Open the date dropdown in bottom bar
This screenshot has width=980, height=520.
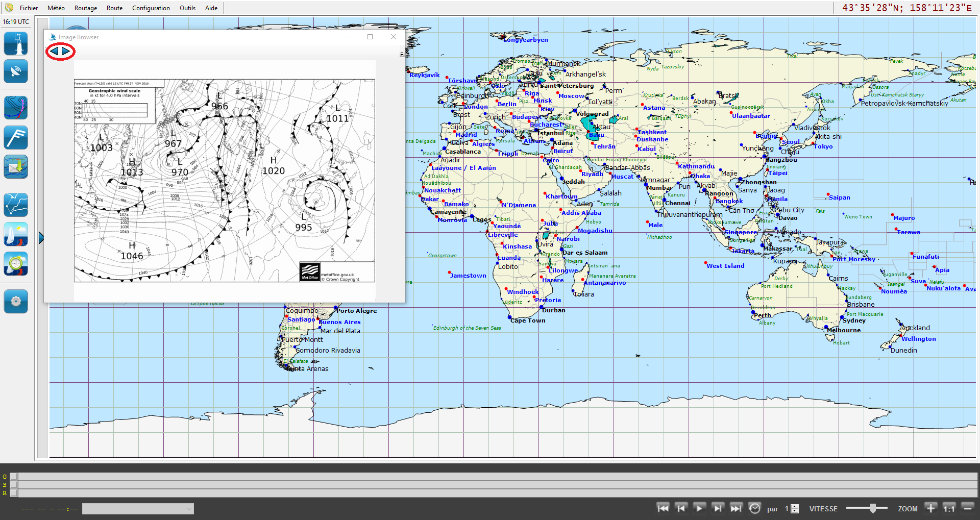tap(138, 509)
